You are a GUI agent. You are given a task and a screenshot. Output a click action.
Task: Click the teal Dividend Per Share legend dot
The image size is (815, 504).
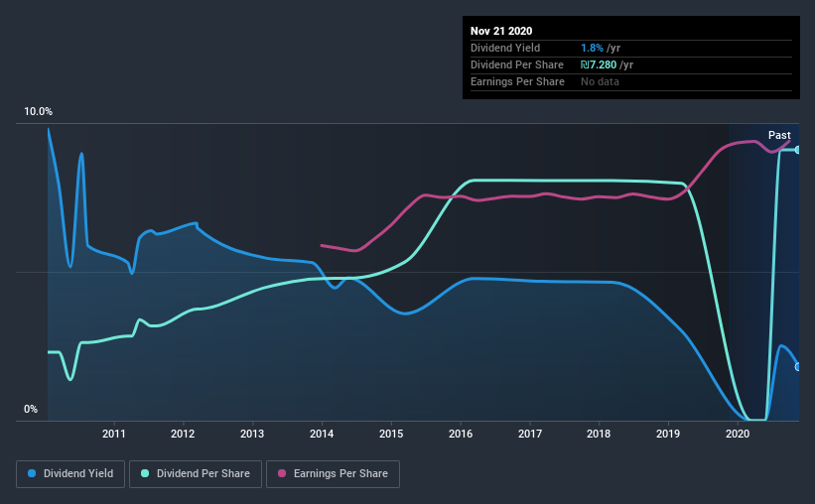(145, 473)
